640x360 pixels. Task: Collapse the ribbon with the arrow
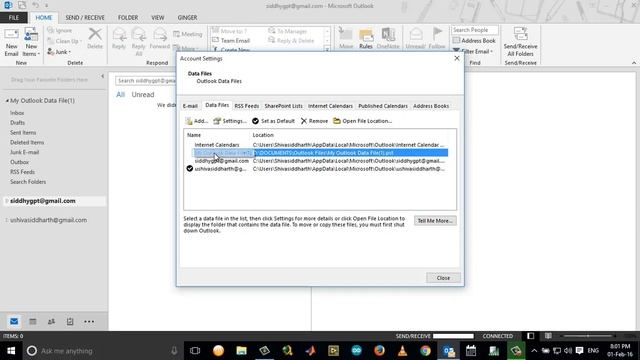633,63
